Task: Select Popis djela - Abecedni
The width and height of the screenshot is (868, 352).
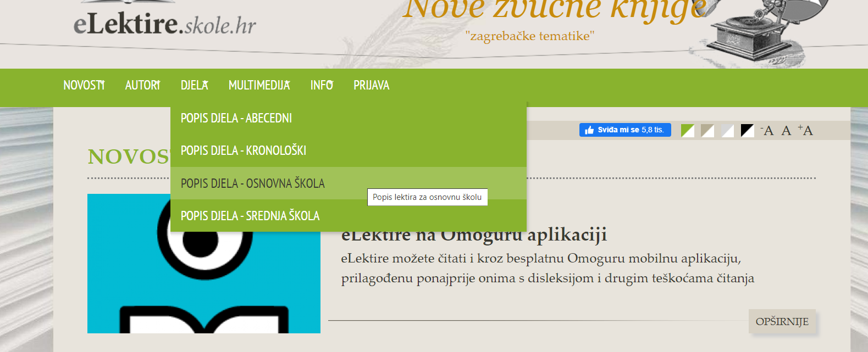Action: pyautogui.click(x=236, y=118)
